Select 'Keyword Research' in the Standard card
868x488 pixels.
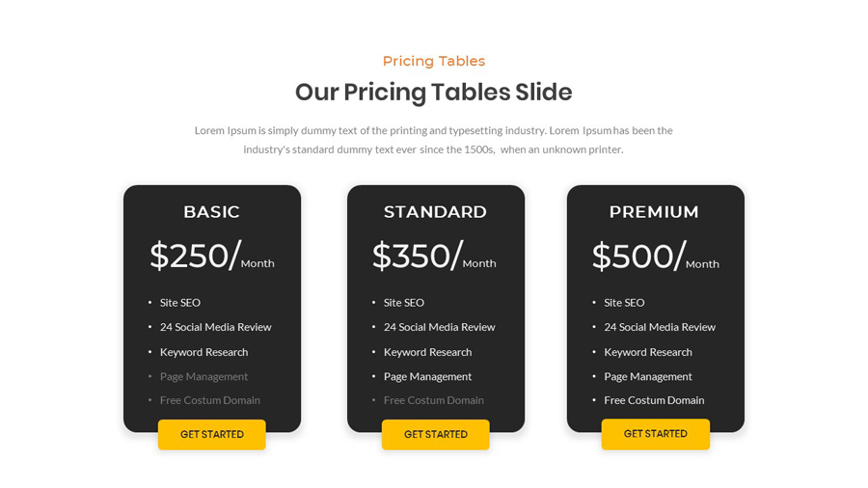(x=427, y=352)
